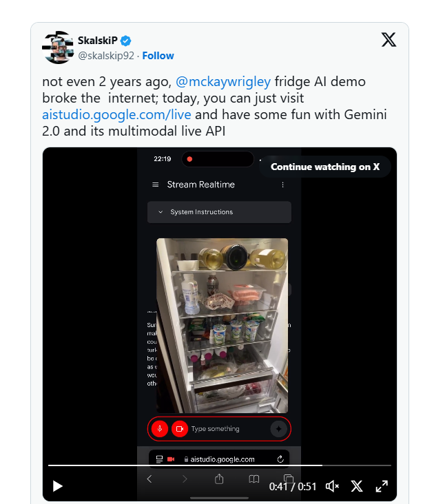Open video on X via player logo
This screenshot has height=504, width=434.
tap(357, 486)
